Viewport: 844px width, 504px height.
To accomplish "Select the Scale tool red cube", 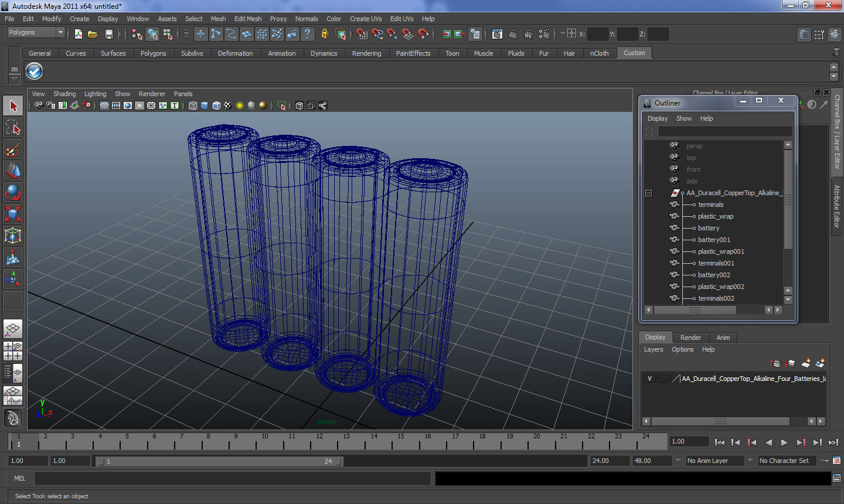I will (13, 214).
